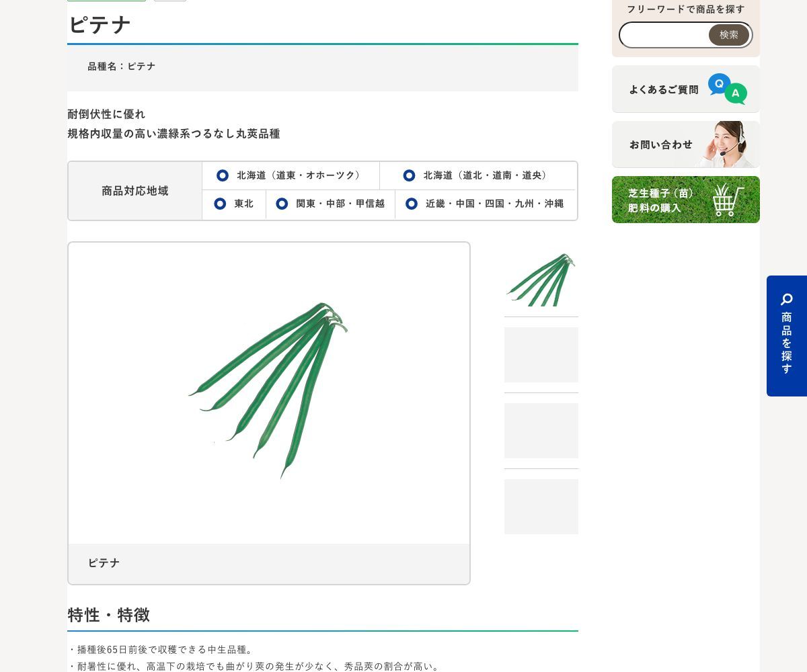
Task: Select the 北海道（道東・オホーツク）region marker
Action: coord(223,175)
